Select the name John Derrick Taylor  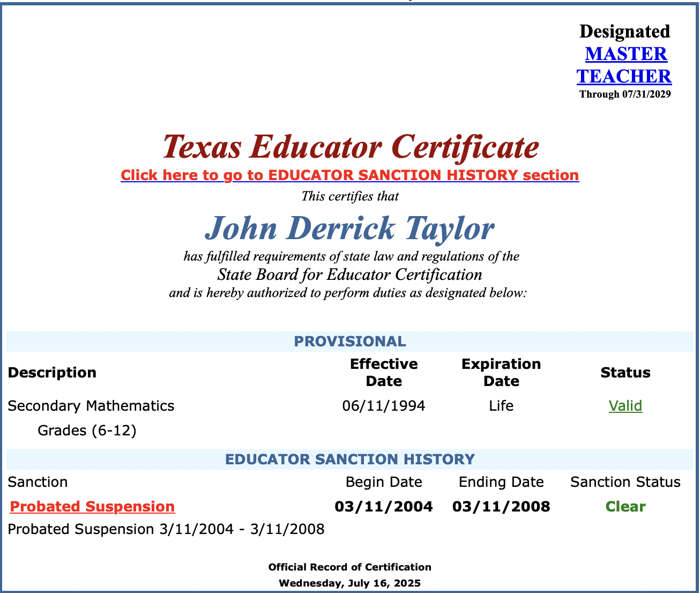[349, 228]
